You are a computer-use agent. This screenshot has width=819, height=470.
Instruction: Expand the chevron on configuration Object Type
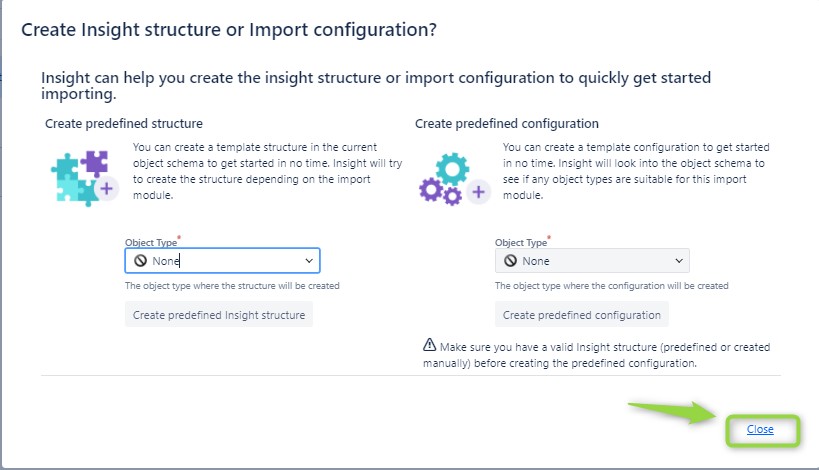679,261
